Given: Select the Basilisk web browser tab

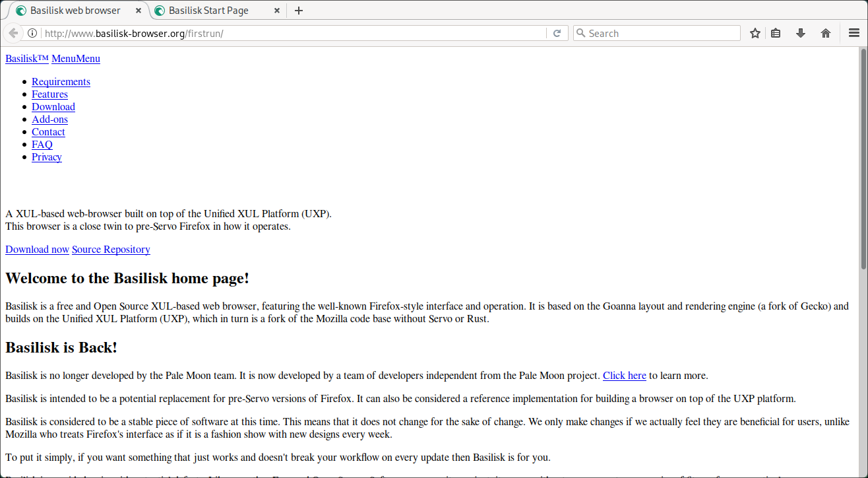Looking at the screenshot, I should coord(78,11).
